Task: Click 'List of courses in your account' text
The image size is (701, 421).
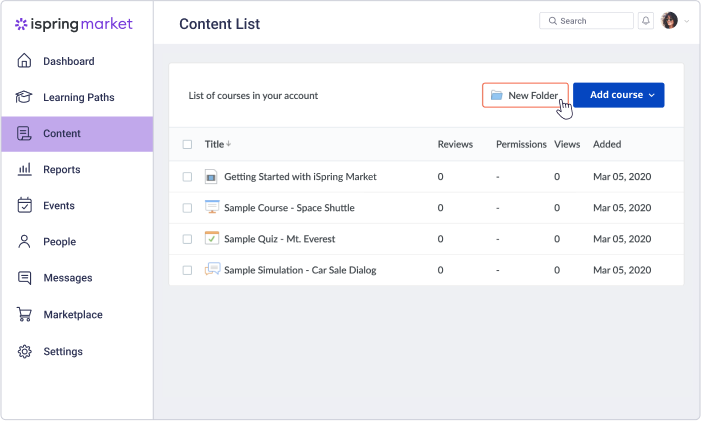Action: [253, 96]
